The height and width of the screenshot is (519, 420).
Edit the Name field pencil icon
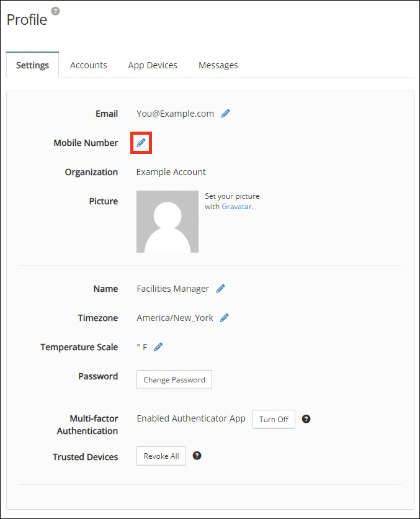(221, 289)
